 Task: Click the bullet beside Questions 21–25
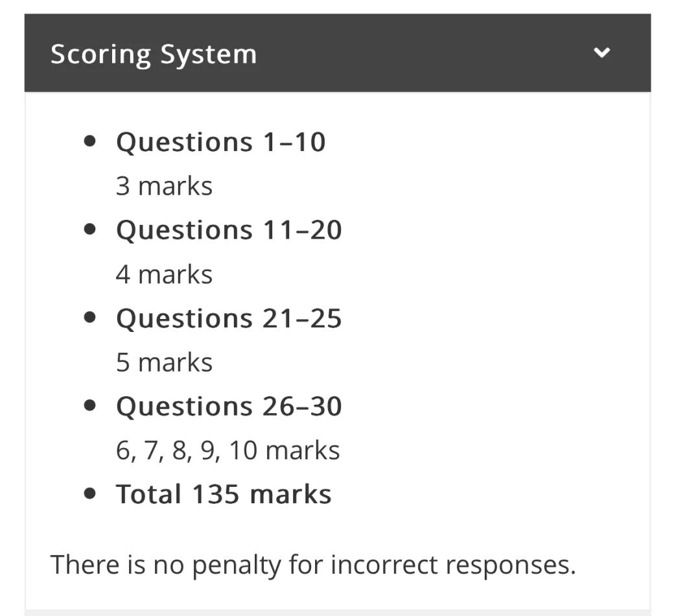tap(89, 318)
